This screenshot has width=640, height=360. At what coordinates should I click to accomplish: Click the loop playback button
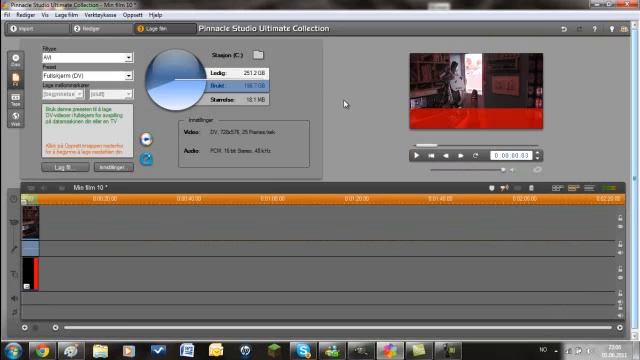(475, 156)
